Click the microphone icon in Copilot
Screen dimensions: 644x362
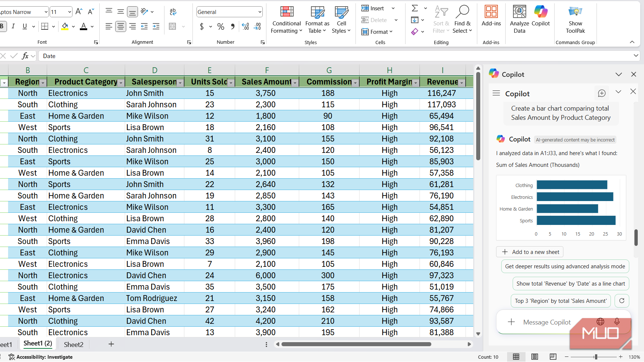[617, 322]
